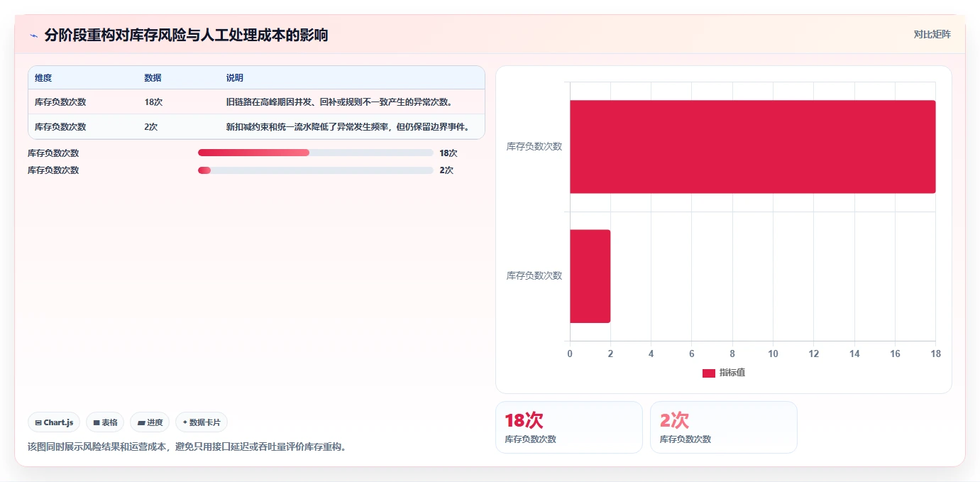Click the red 指标值 legend swatch

[708, 373]
